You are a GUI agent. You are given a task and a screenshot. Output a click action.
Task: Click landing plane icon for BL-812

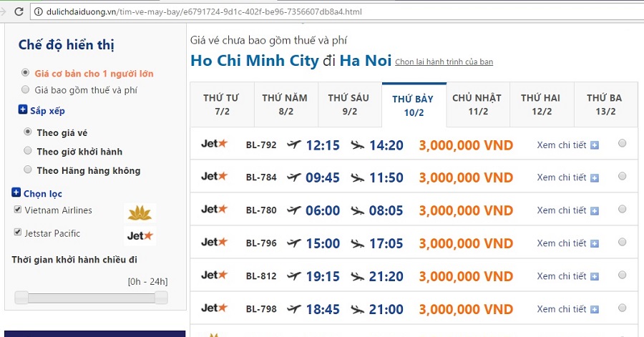pos(357,276)
